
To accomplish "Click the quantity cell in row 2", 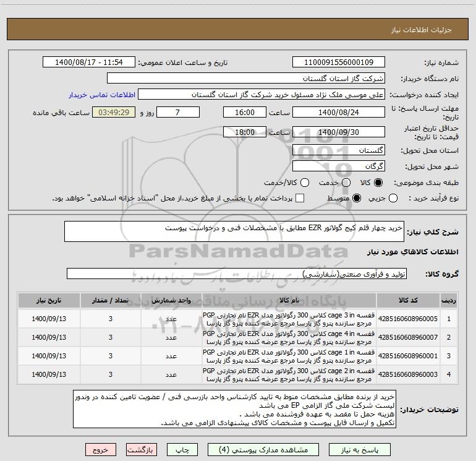I will [111, 337].
